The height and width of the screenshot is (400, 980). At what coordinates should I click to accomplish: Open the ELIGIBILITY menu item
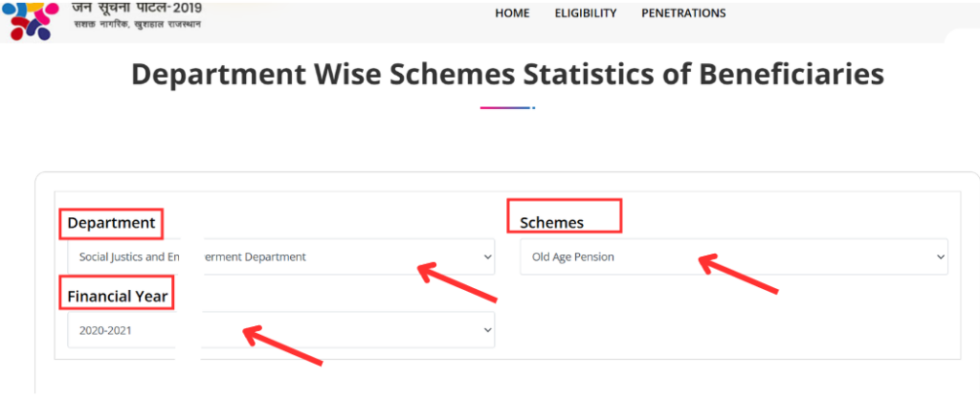[586, 13]
